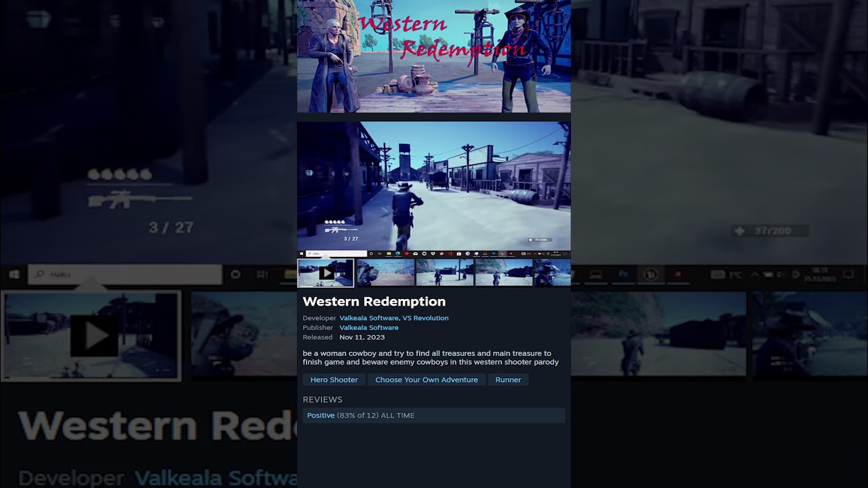Image resolution: width=868 pixels, height=488 pixels.
Task: Play the trailer from the first thumbnail
Action: 326,272
